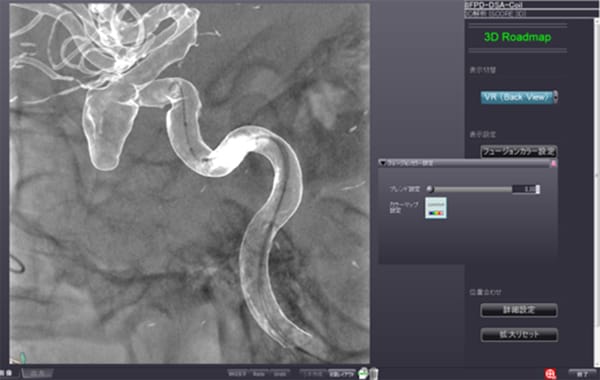
Task: Click the arrow stepper on VR view selector
Action: [556, 97]
